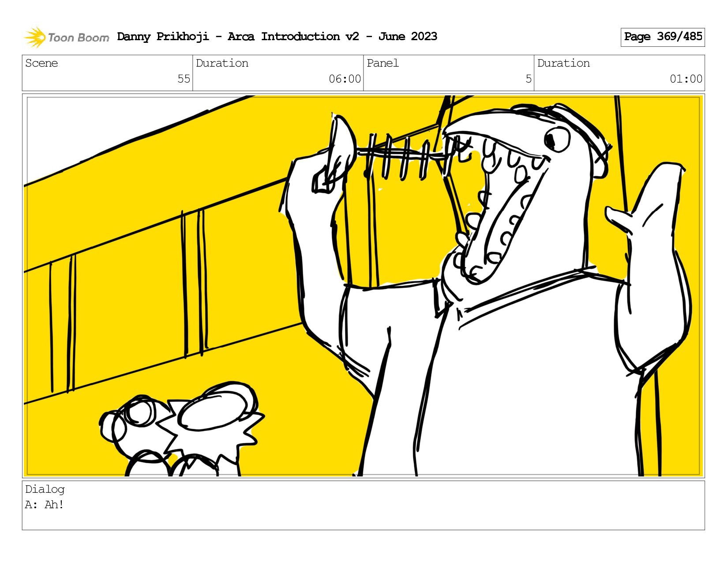Select the title text 'Danny Prikhoji - Arca Introduction v2 - June 2023'

pos(277,37)
